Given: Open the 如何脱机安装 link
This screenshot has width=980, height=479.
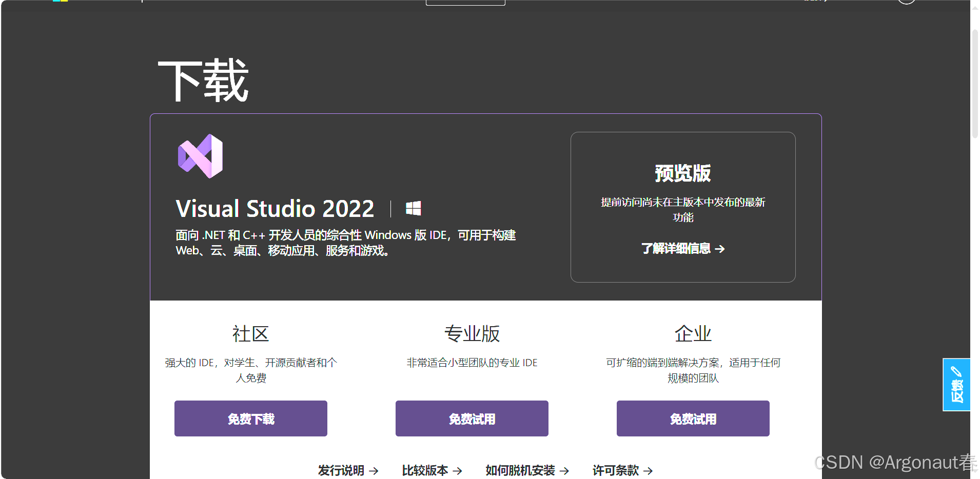Looking at the screenshot, I should tap(527, 470).
